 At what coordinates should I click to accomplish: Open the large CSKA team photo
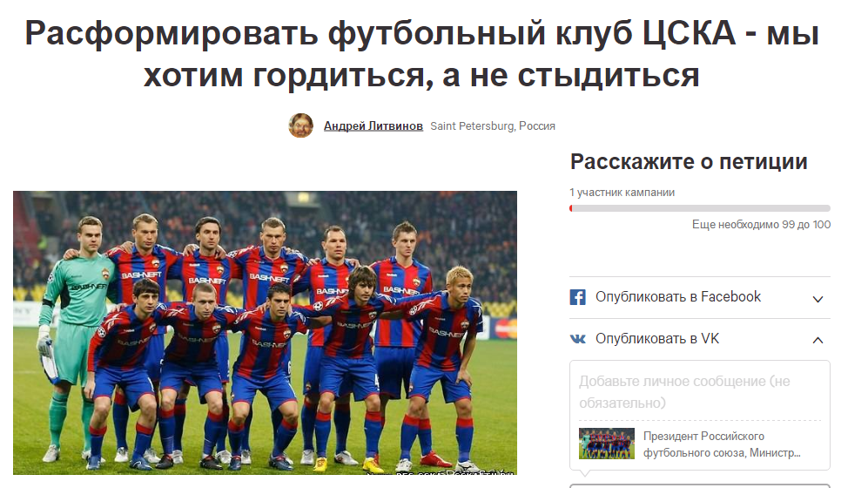266,333
